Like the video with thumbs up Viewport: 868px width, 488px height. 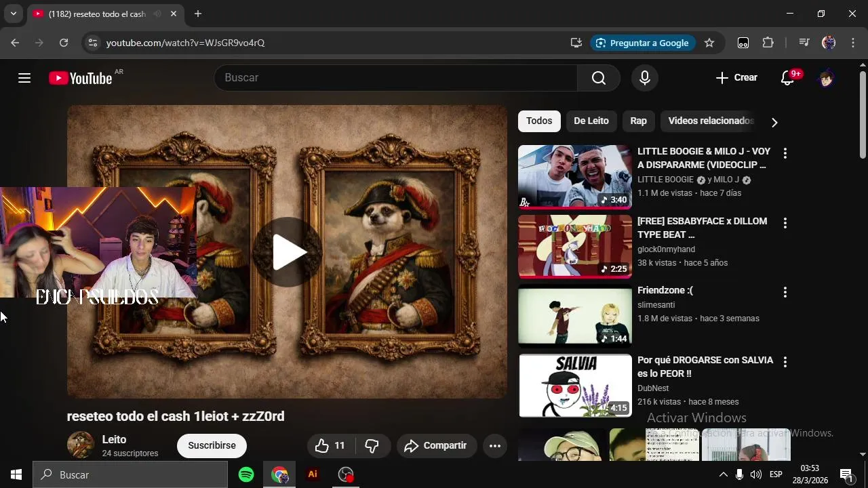coord(330,445)
